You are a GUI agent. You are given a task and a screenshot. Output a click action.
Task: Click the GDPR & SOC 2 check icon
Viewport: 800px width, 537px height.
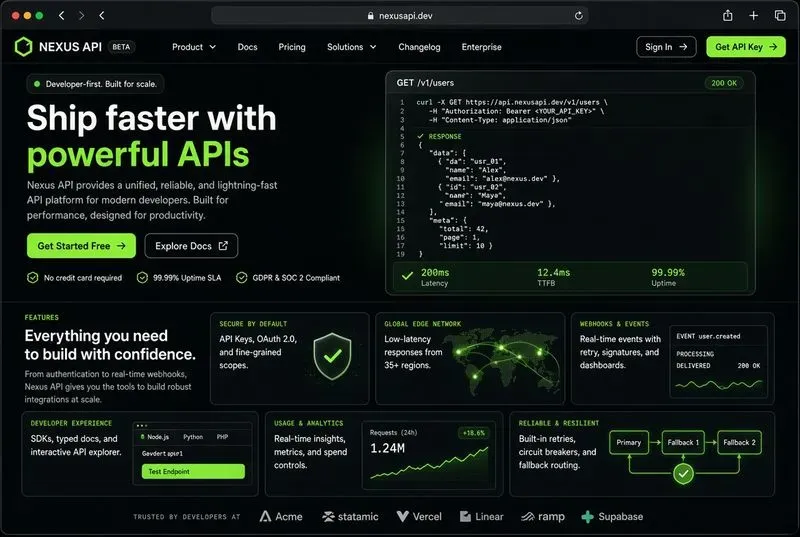242,277
